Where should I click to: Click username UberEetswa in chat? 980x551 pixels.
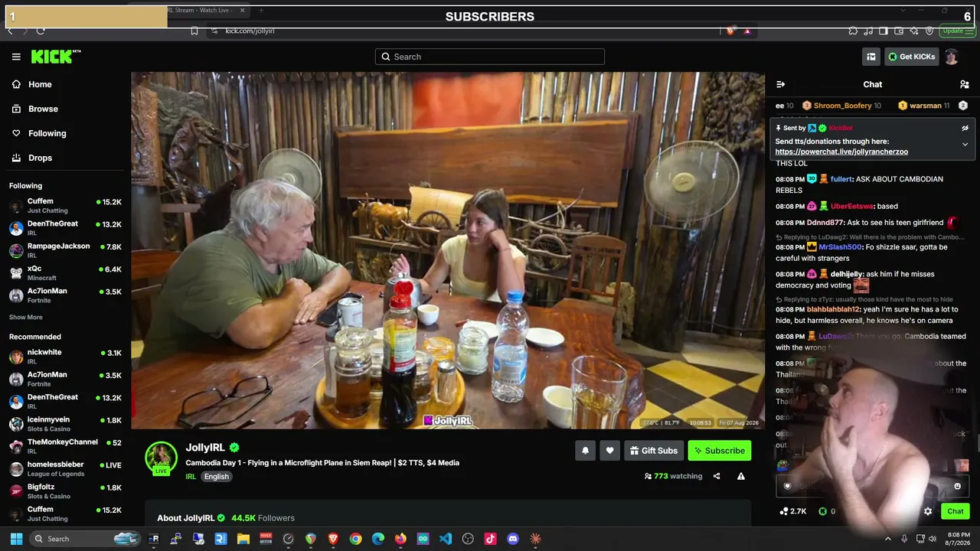point(852,206)
